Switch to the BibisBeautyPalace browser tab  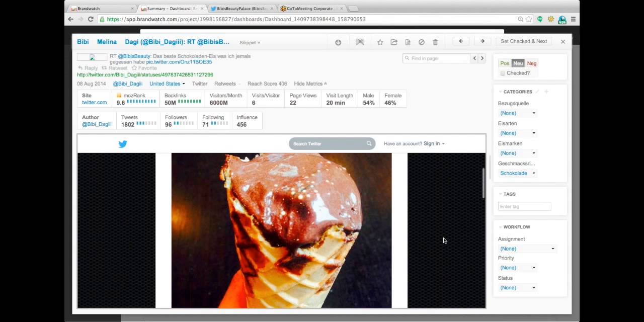pos(241,9)
